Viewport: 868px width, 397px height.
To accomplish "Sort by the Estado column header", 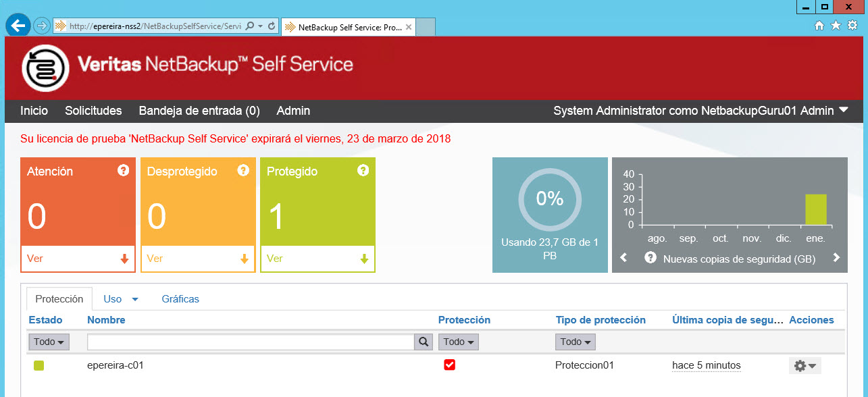I will (x=45, y=320).
